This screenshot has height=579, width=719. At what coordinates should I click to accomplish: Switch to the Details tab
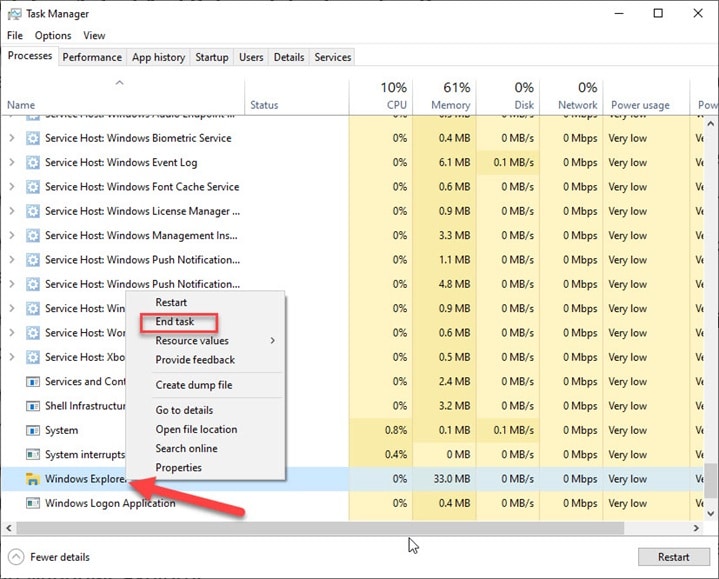click(x=289, y=57)
